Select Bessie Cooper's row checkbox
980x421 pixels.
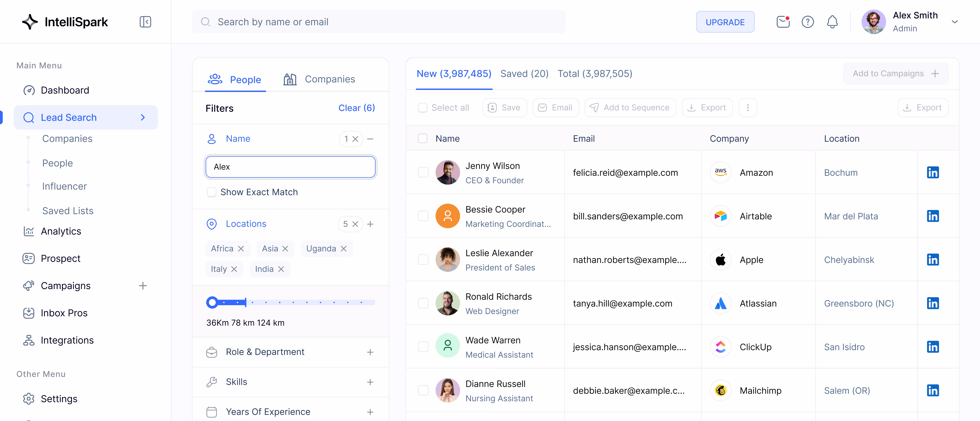(423, 216)
